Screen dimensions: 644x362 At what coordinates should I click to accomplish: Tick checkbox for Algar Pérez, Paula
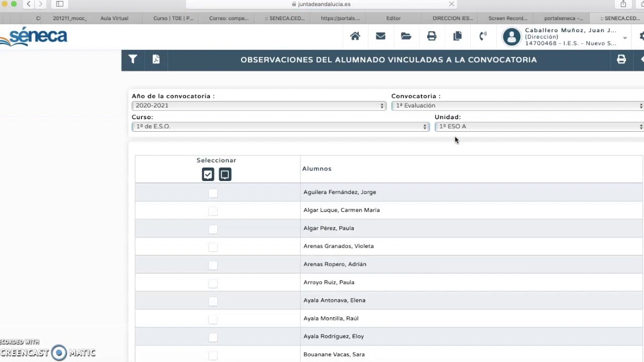click(x=213, y=229)
